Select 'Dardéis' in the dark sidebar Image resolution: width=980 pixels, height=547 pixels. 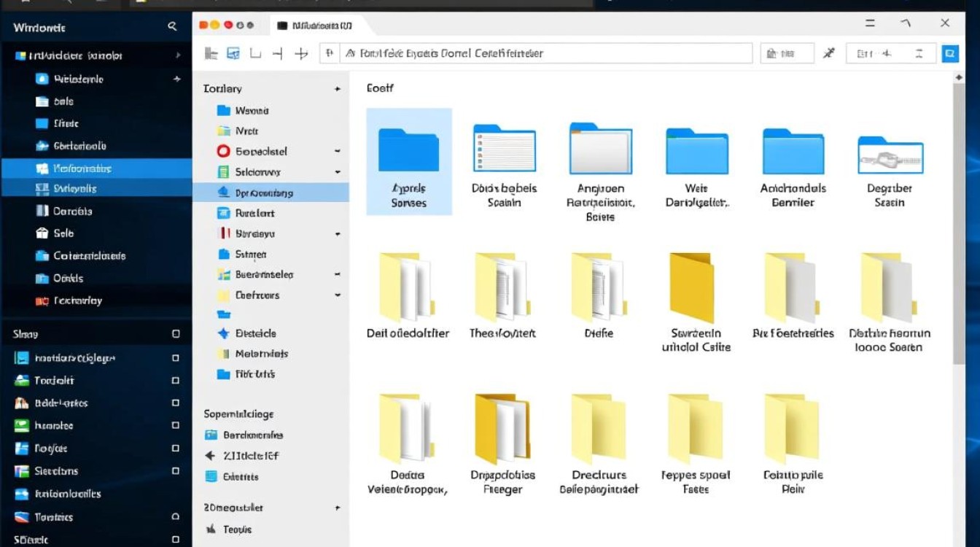point(72,212)
